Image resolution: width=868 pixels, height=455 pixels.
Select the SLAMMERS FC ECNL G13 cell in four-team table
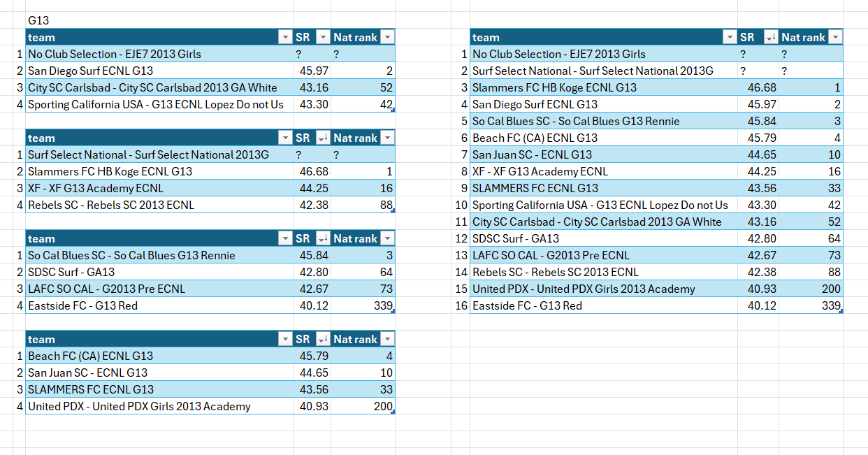tap(91, 390)
